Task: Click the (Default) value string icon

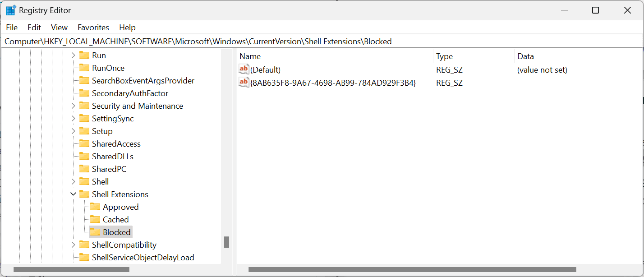Action: pyautogui.click(x=244, y=69)
